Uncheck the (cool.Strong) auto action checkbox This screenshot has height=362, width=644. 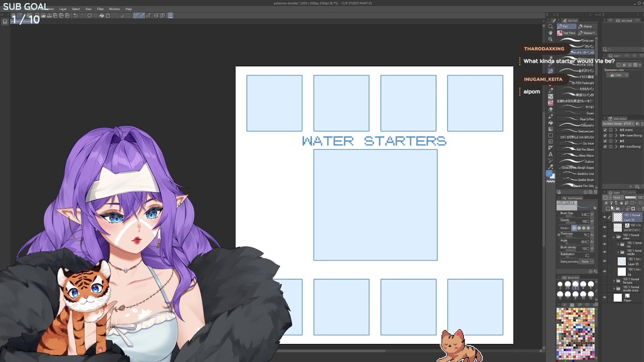[605, 147]
